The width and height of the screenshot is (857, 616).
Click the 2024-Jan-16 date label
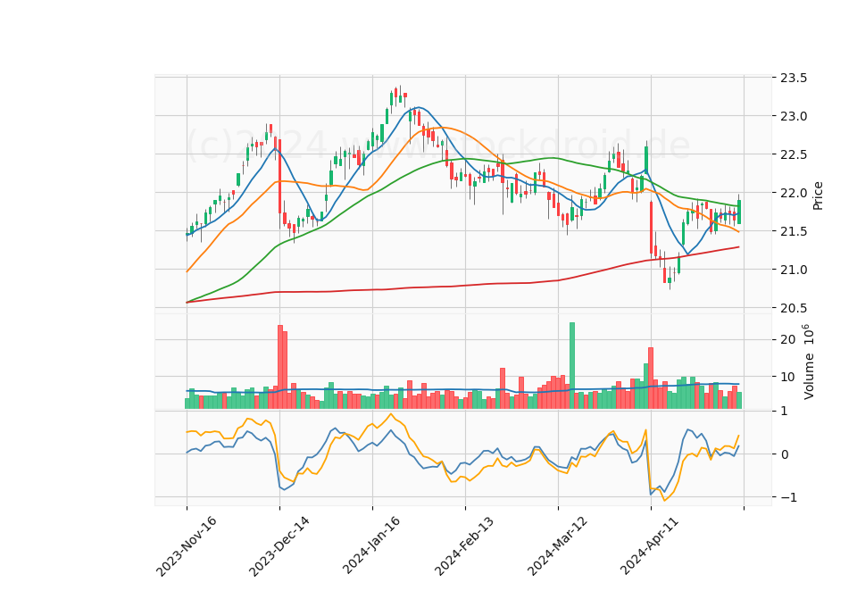point(371,545)
